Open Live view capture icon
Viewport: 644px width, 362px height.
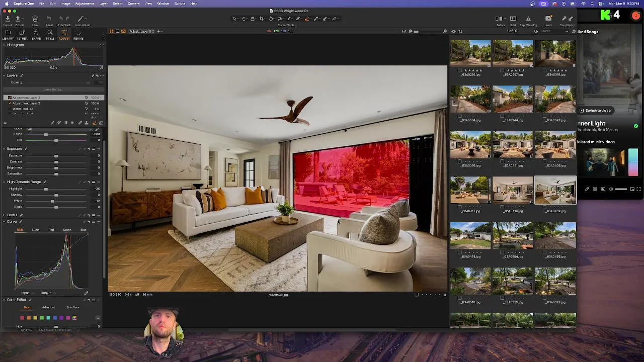(x=35, y=19)
